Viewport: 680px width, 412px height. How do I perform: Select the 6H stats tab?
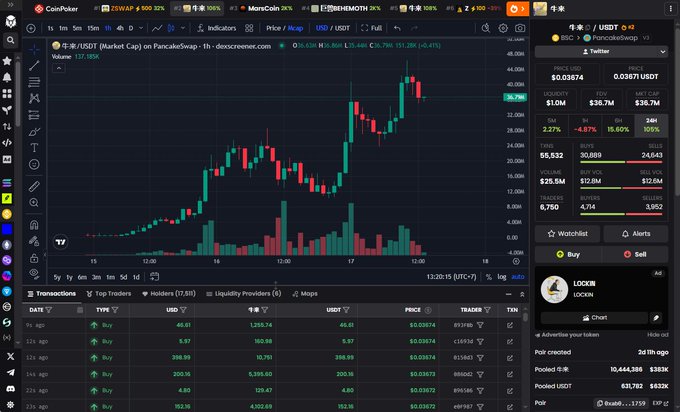click(x=618, y=125)
